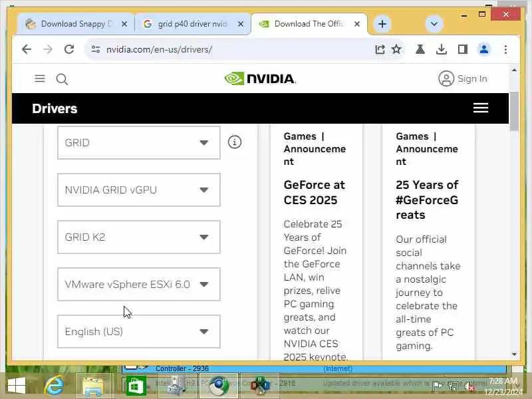Open VMware vSphere ESXi 6.0 dropdown
The width and height of the screenshot is (532, 399).
(139, 284)
